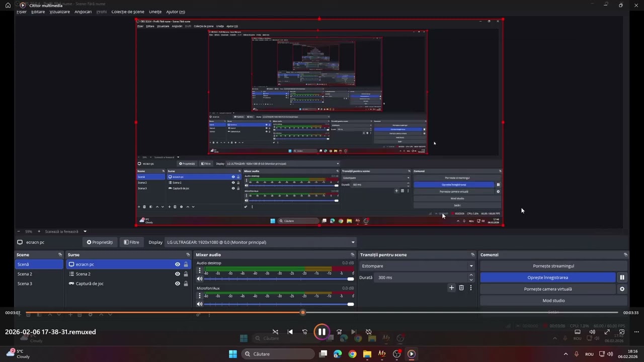Open the Unelte menu
Image resolution: width=644 pixels, height=362 pixels.
pos(155,12)
